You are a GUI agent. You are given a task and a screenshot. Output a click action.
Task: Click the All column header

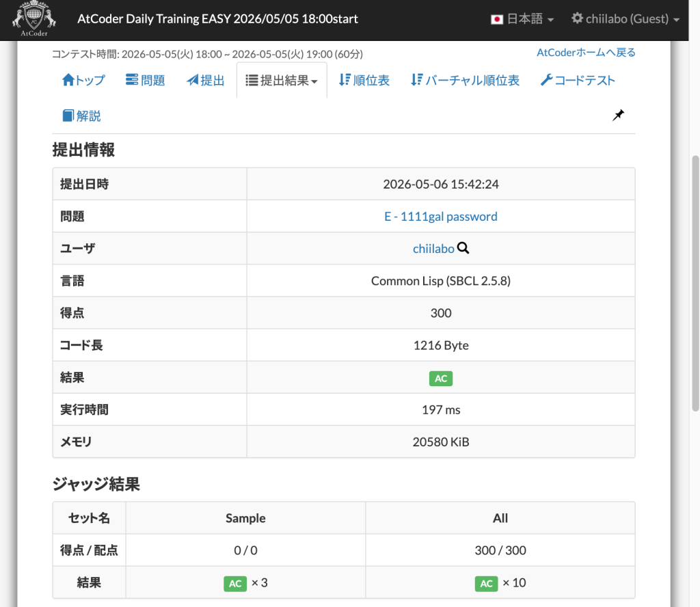point(500,518)
